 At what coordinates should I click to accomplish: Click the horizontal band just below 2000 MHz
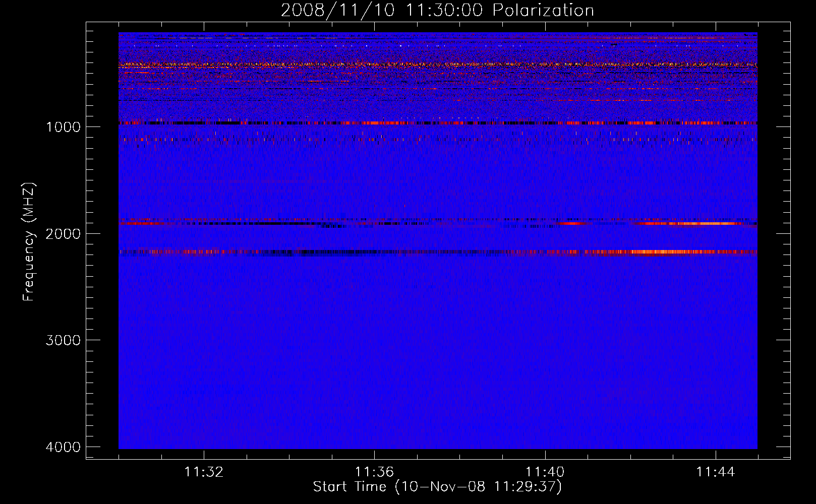tap(438, 222)
